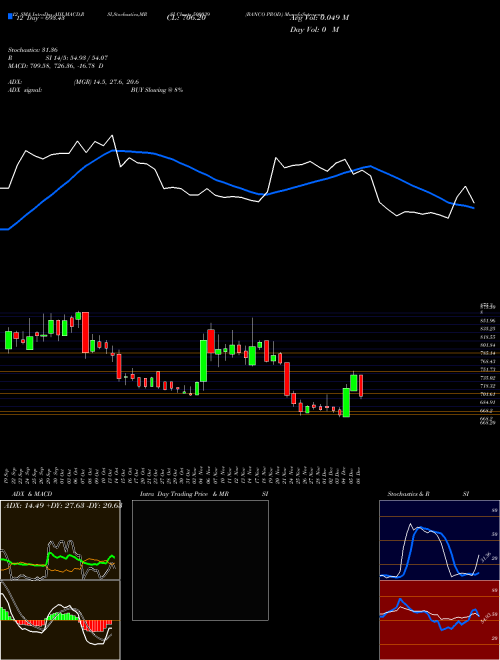500x660 pixels.
Task: Click the '785.14' price axis label
Action: coord(487,353)
